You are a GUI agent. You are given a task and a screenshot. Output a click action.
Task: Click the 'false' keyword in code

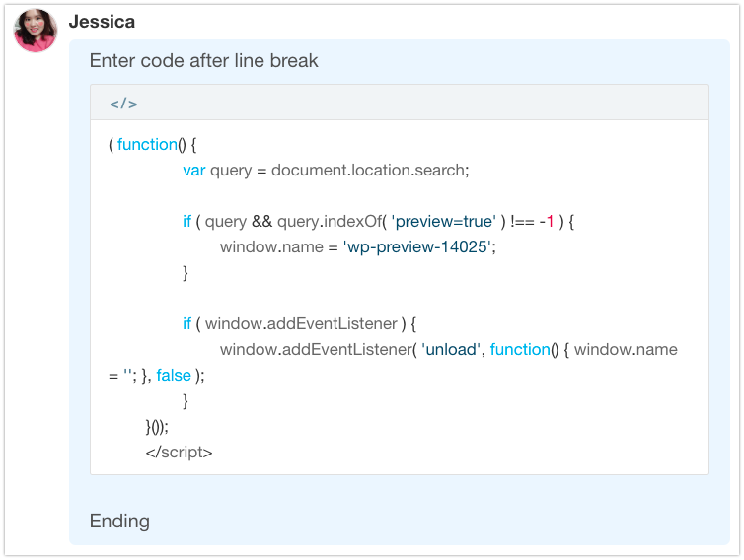click(x=174, y=376)
